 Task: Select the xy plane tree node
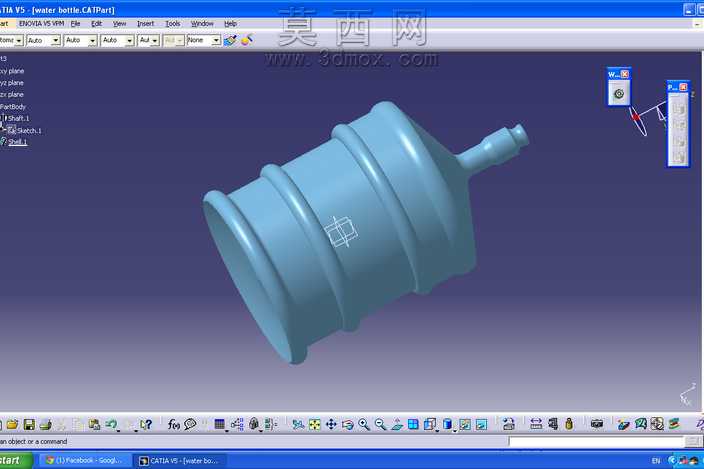click(12, 71)
